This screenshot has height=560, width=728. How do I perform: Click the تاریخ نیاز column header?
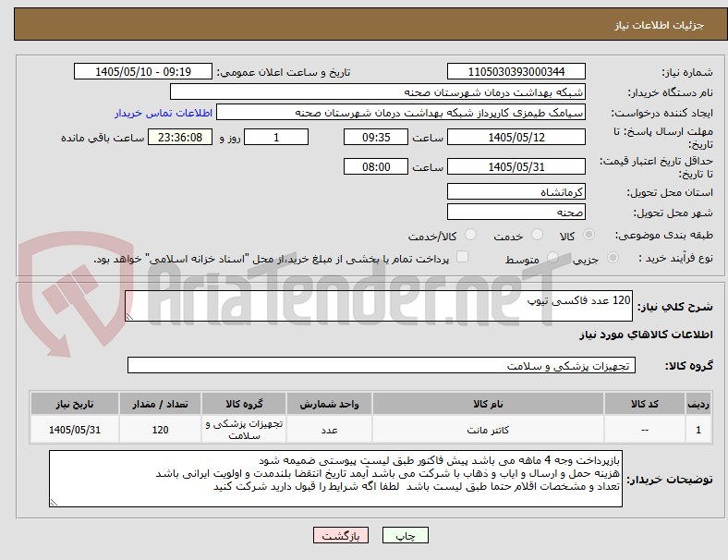[x=75, y=404]
